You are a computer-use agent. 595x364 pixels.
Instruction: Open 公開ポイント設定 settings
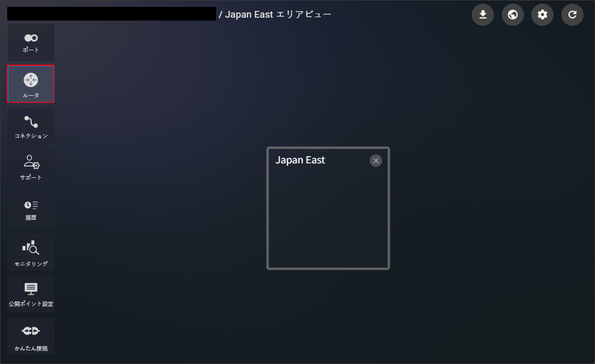(x=31, y=294)
